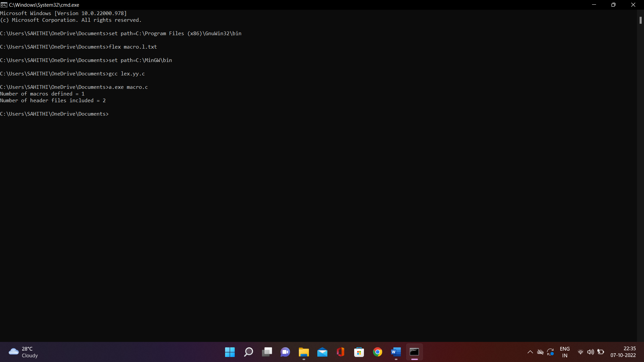Launch Google Chrome from taskbar
The width and height of the screenshot is (644, 362).
click(378, 352)
